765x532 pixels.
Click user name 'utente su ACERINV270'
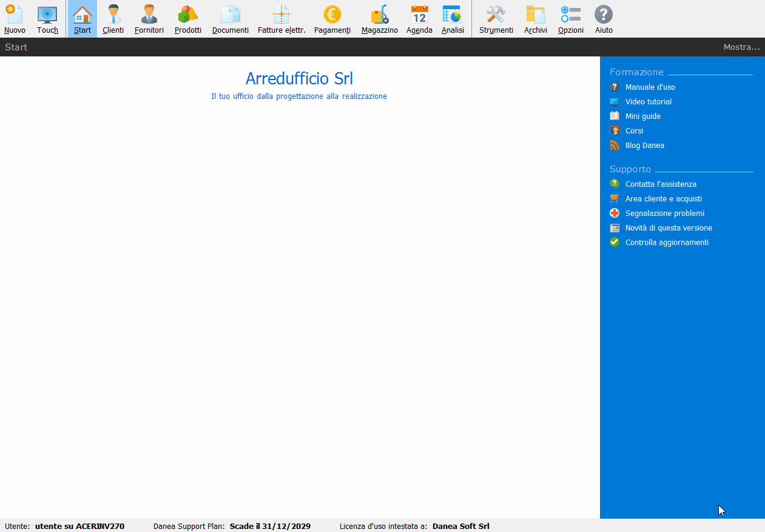[79, 526]
